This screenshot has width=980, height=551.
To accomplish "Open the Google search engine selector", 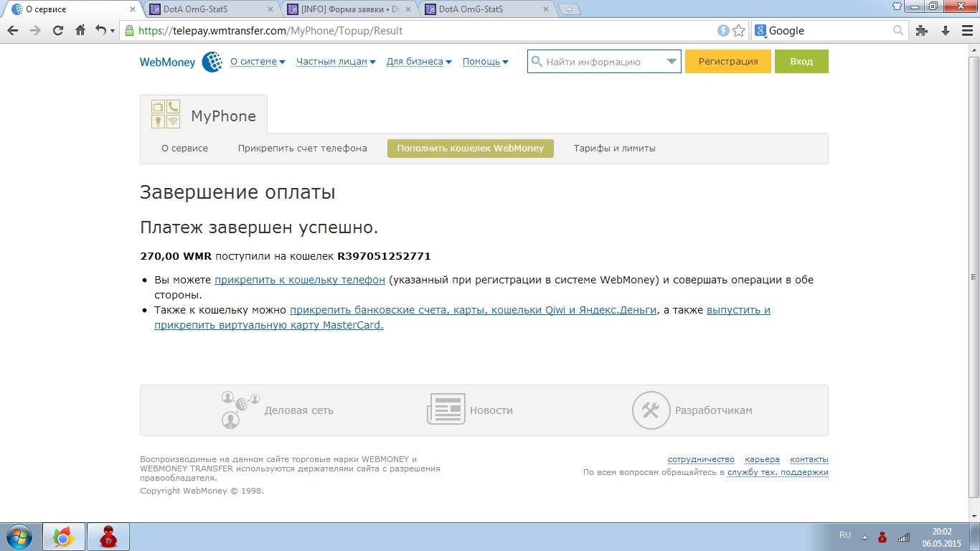I will coord(760,31).
